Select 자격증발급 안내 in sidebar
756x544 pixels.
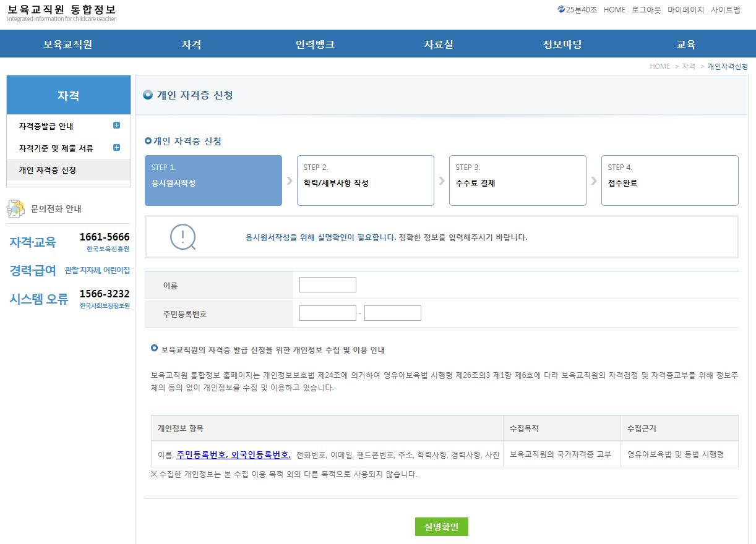pyautogui.click(x=46, y=126)
